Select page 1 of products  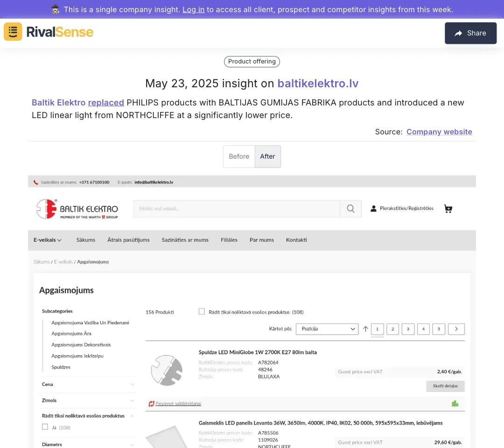point(378,329)
